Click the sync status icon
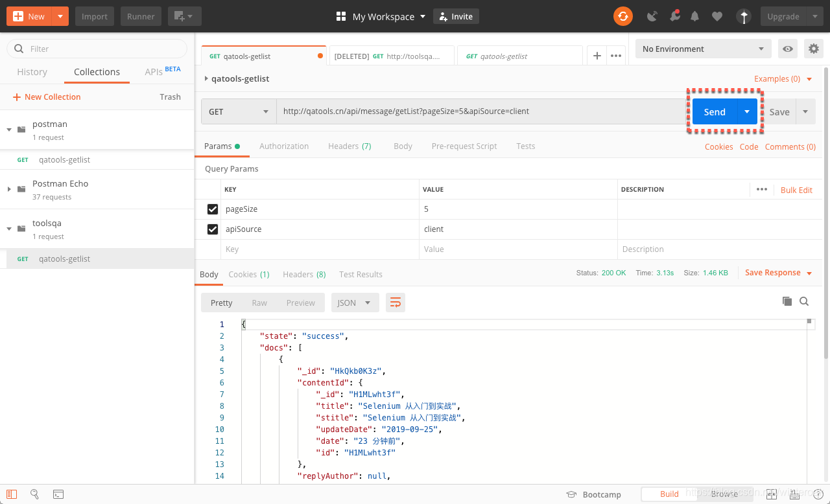 623,16
